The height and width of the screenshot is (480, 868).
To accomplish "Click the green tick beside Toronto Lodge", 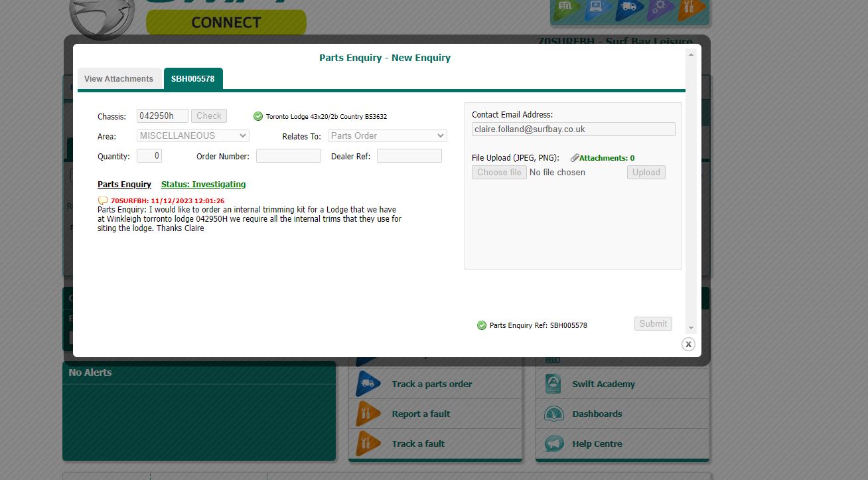I will 258,116.
